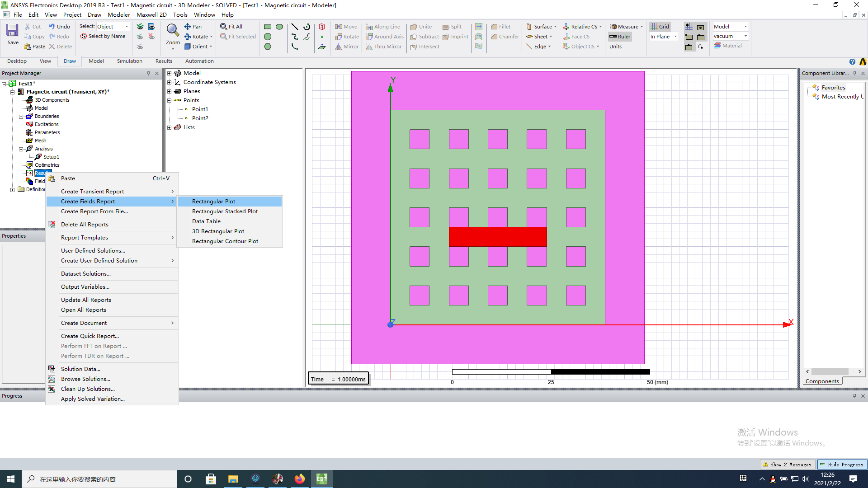Toggle the Ruler display
868x488 pixels.
[619, 37]
